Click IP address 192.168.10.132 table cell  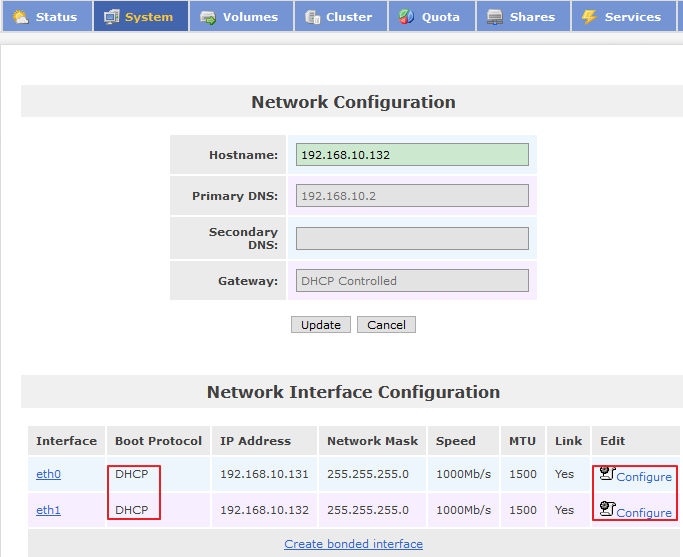click(x=264, y=510)
